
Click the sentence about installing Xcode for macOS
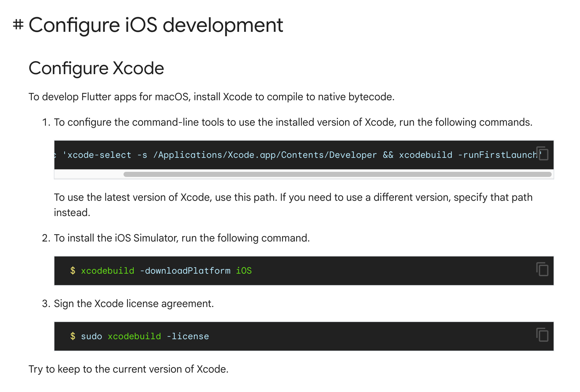coord(212,97)
